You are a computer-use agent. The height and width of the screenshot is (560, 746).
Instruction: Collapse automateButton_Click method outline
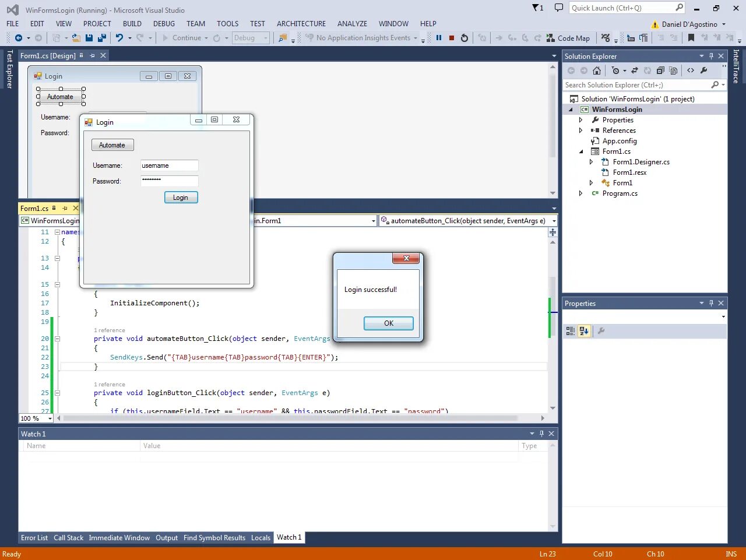pos(57,339)
